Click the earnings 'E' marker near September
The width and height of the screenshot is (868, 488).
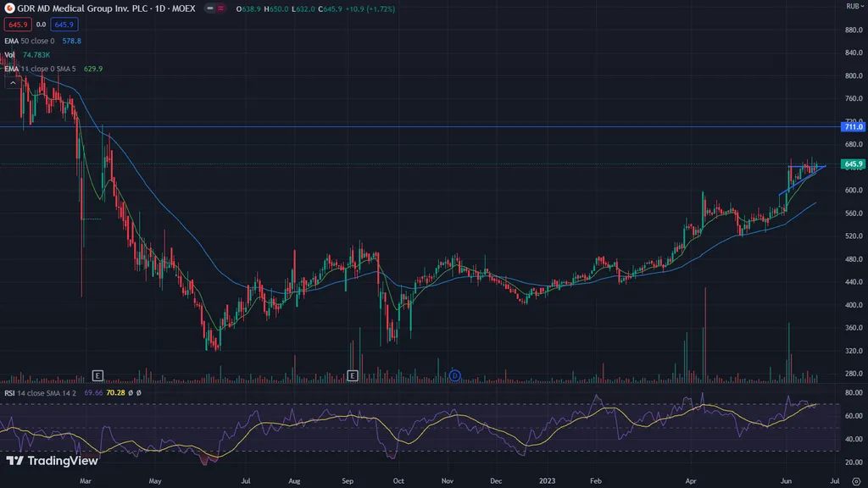pyautogui.click(x=353, y=375)
